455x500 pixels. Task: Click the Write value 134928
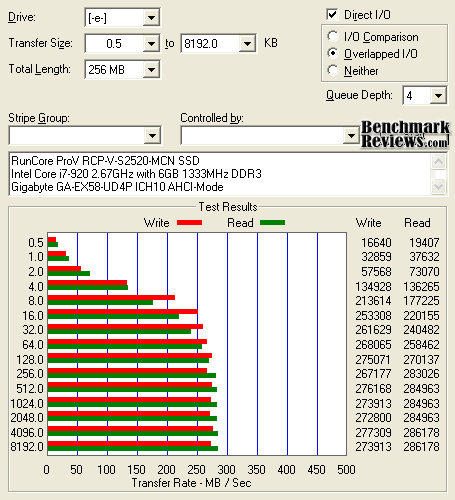point(373,287)
